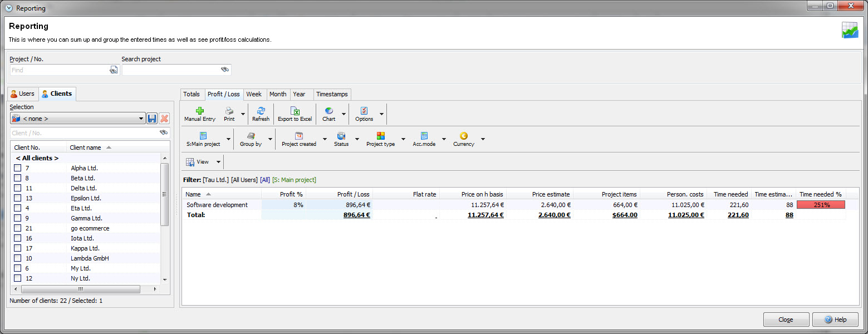Select the Lambda GmbH checkbox
The width and height of the screenshot is (868, 334).
(x=18, y=258)
